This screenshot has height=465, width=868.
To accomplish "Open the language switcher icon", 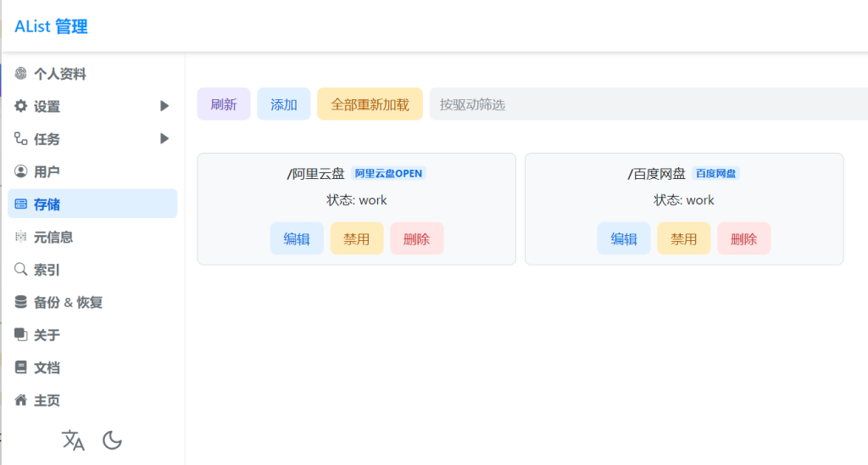I will pyautogui.click(x=73, y=440).
